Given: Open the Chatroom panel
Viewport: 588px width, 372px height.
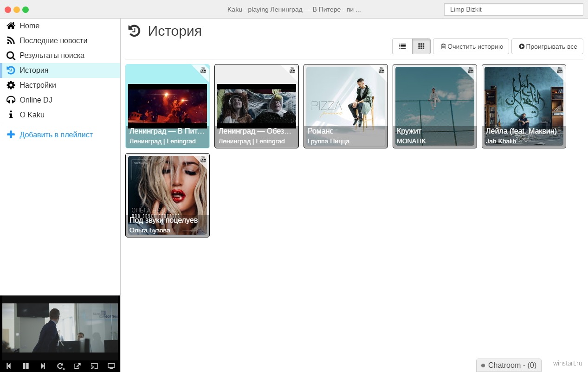Looking at the screenshot, I should [x=509, y=365].
